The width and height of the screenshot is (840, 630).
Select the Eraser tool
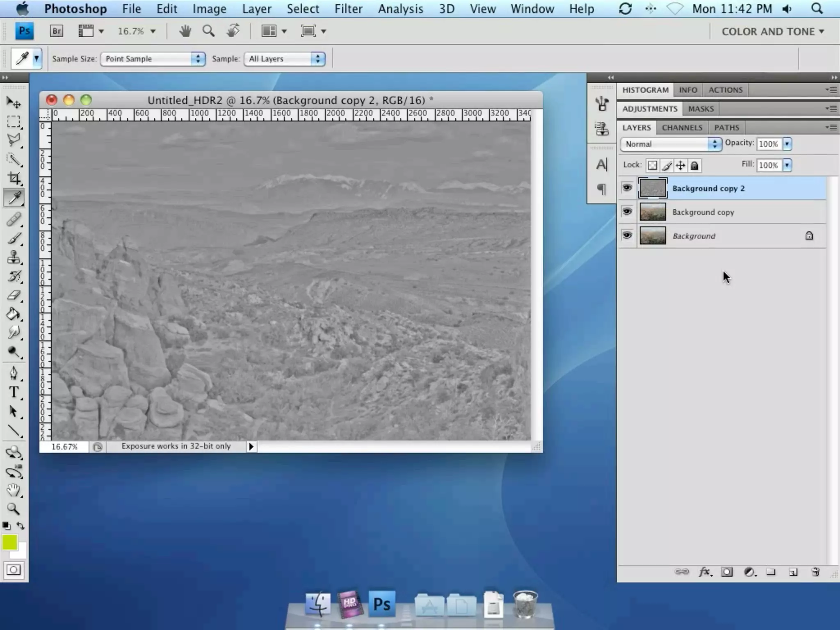point(14,295)
